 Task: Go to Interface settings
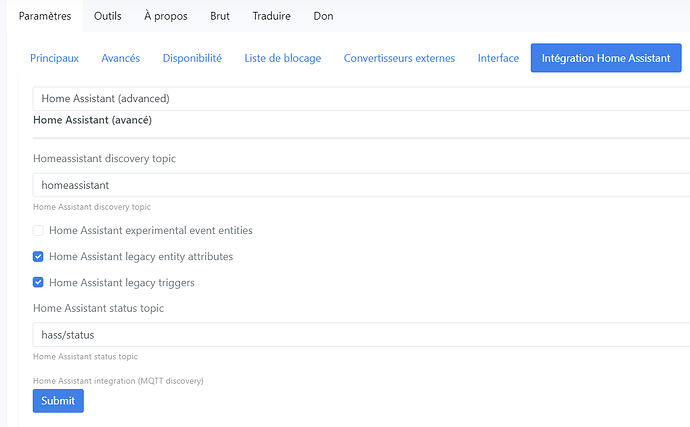coord(498,58)
